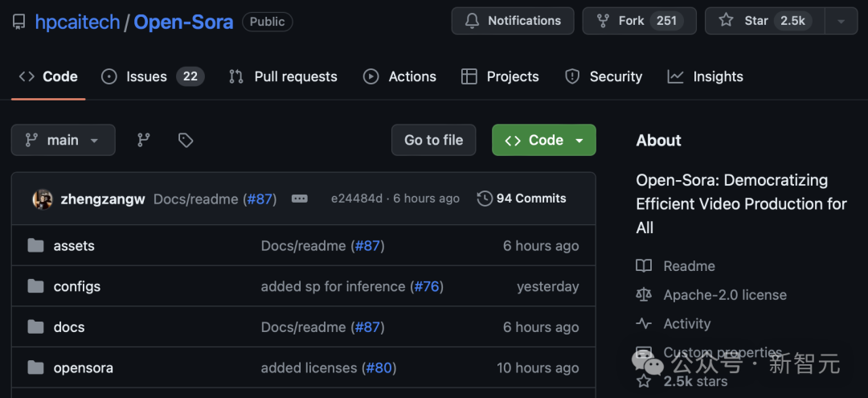The image size is (868, 398).
Task: Click zhengzangw's avatar thumbnail
Action: [x=43, y=199]
